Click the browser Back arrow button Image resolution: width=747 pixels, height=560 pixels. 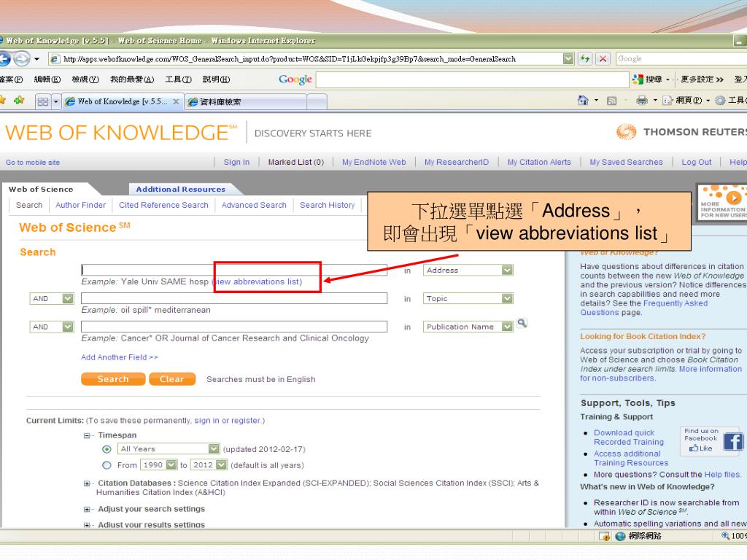(4, 59)
